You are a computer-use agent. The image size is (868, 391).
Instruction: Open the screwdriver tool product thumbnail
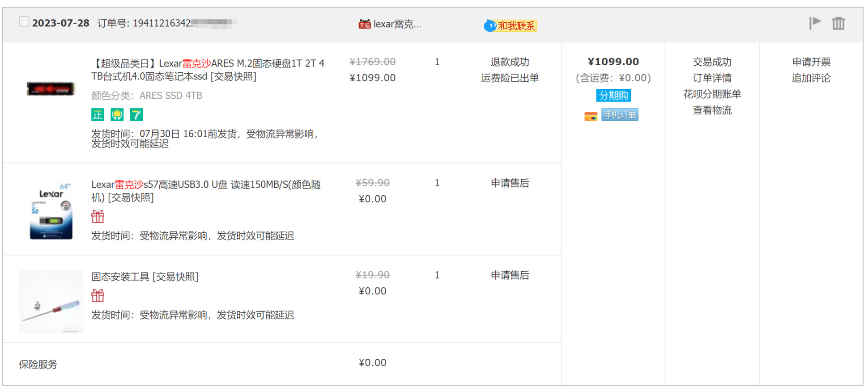click(x=51, y=302)
